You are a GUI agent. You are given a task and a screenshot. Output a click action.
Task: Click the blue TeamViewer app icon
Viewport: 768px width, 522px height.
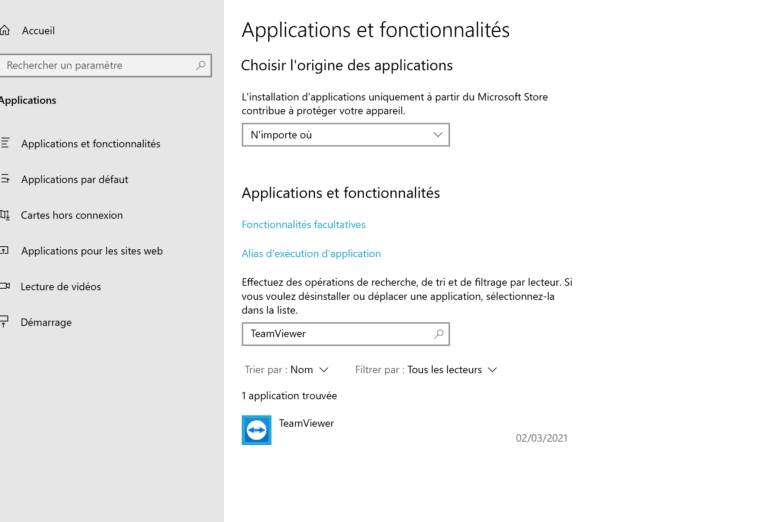[257, 430]
